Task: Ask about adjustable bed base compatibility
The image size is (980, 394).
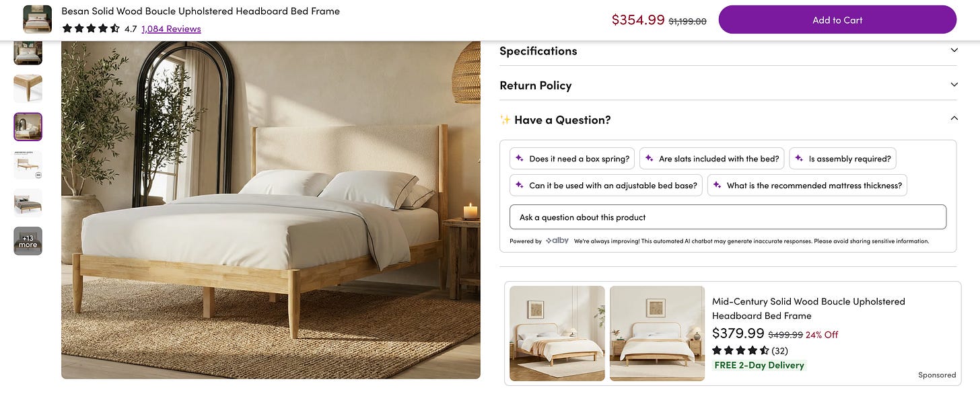Action: click(606, 185)
